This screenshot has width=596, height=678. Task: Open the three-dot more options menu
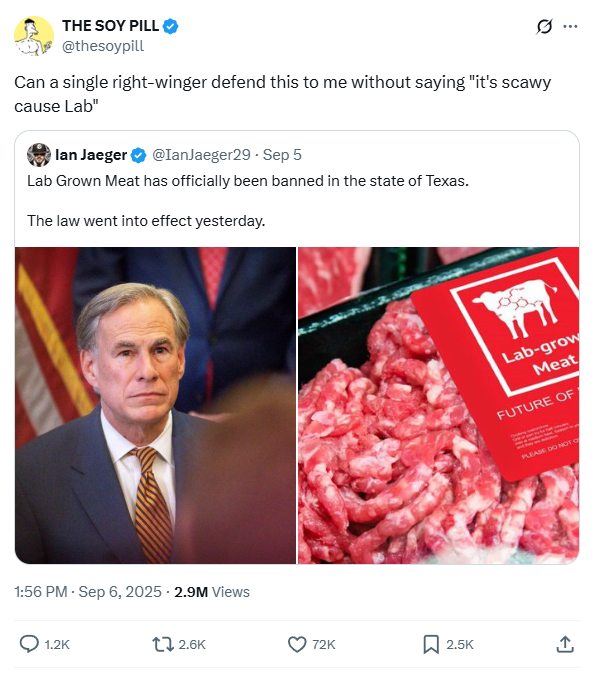tap(570, 27)
